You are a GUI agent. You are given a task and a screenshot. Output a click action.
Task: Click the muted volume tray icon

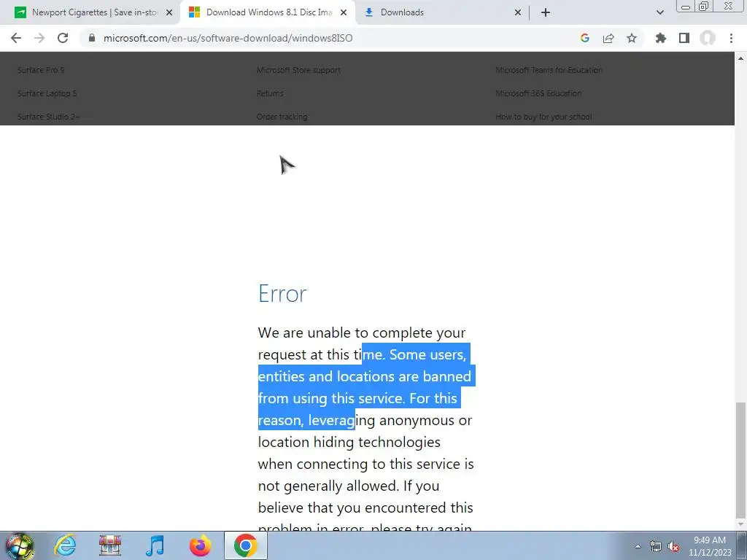tap(673, 546)
